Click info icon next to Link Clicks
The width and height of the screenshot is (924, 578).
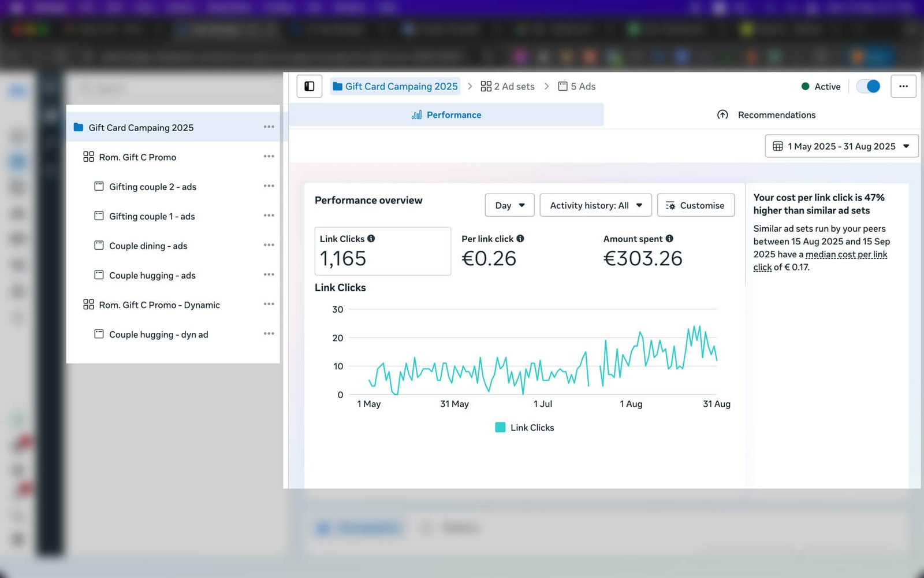coord(371,239)
